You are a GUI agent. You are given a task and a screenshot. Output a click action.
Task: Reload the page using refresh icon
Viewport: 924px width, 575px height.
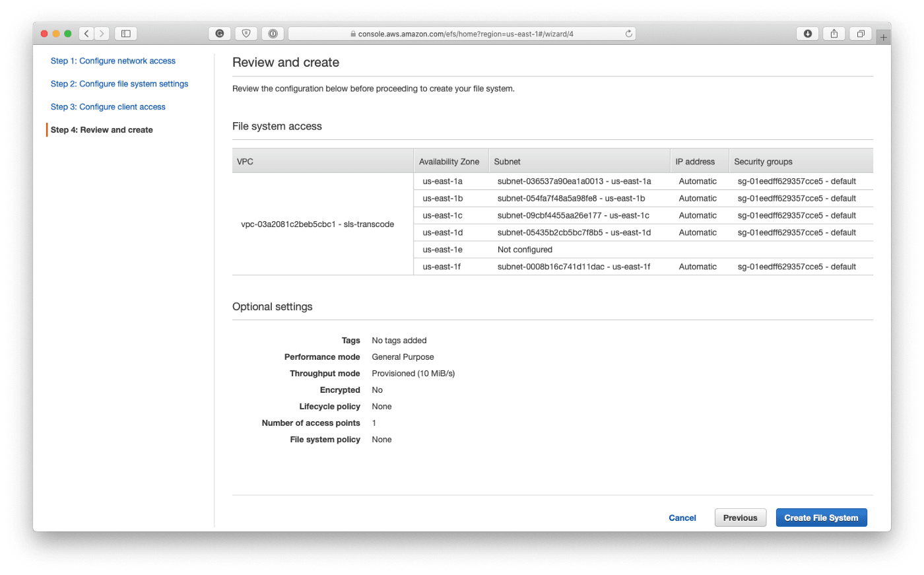point(629,34)
